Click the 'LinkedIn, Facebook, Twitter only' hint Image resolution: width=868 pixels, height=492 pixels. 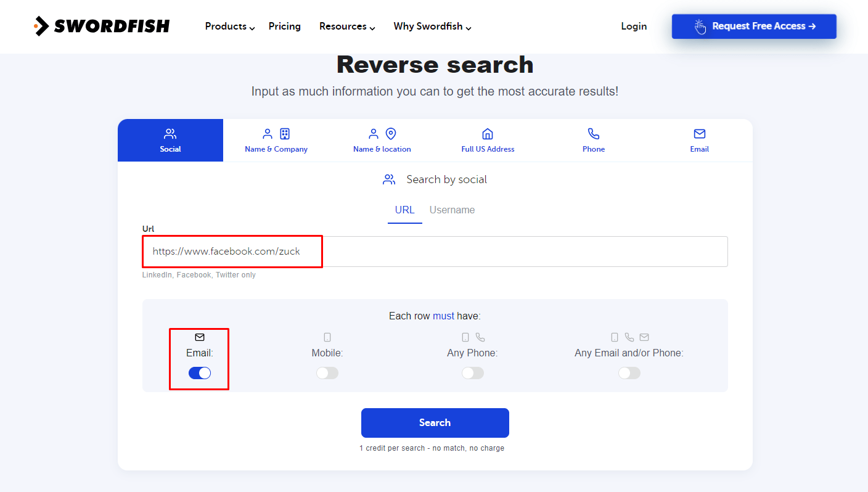[199, 275]
